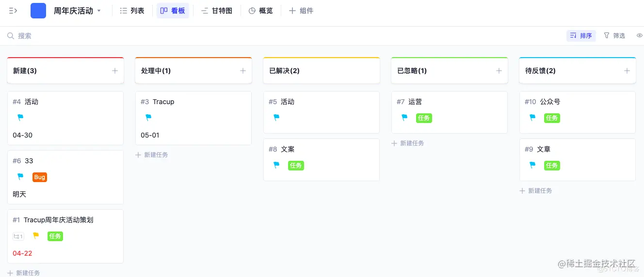The width and height of the screenshot is (644, 277).
Task: Click the priority flag on card #9 文章
Action: tap(532, 165)
